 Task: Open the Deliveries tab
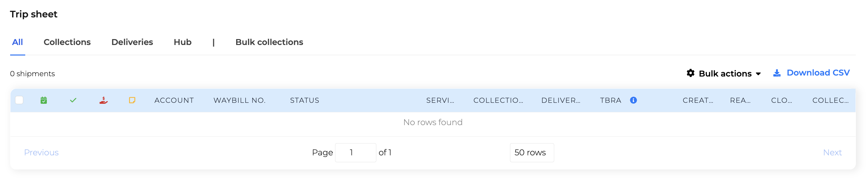132,42
